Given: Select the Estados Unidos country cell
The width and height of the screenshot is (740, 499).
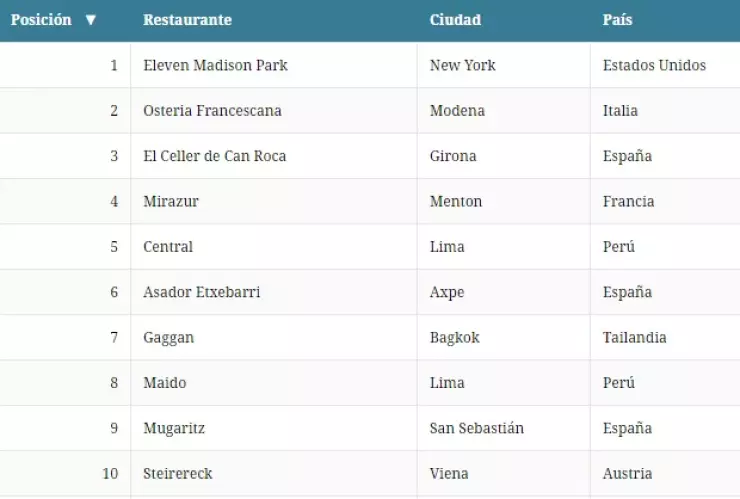Looking at the screenshot, I should [x=654, y=65].
